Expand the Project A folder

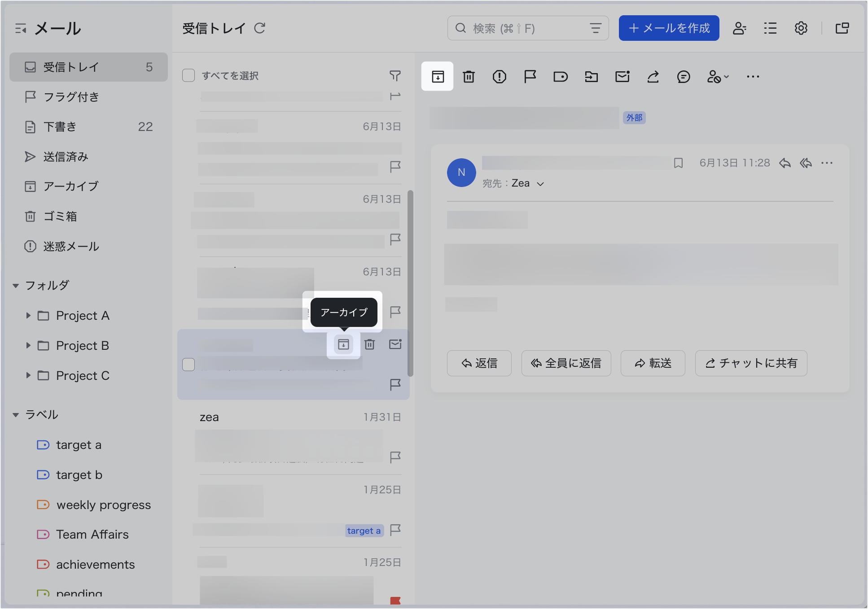(x=28, y=316)
